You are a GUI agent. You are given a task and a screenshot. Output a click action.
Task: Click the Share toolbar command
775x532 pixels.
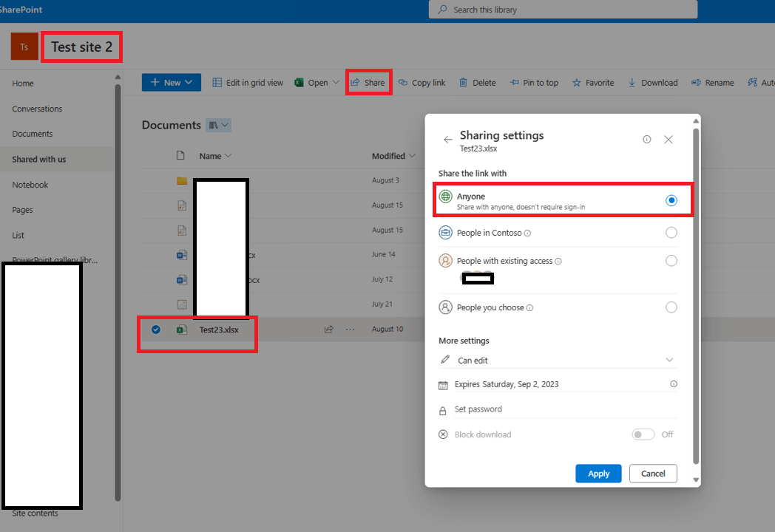[368, 83]
